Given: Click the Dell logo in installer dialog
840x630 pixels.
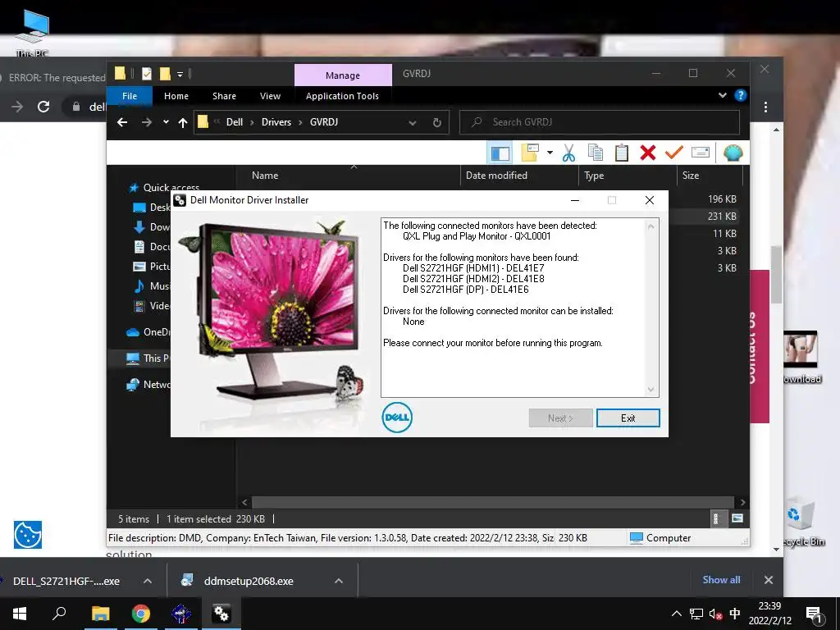Looking at the screenshot, I should [397, 418].
